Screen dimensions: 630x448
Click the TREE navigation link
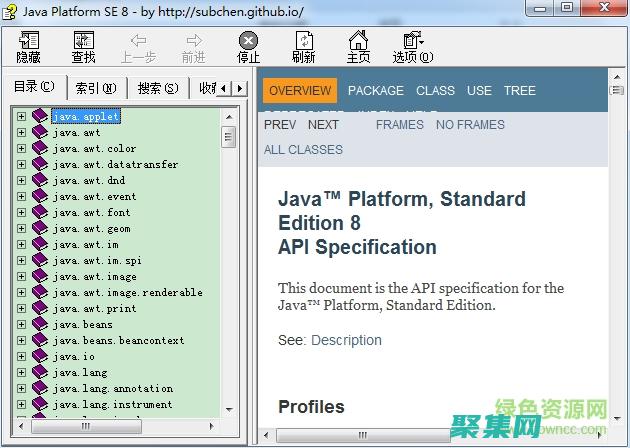pyautogui.click(x=519, y=90)
